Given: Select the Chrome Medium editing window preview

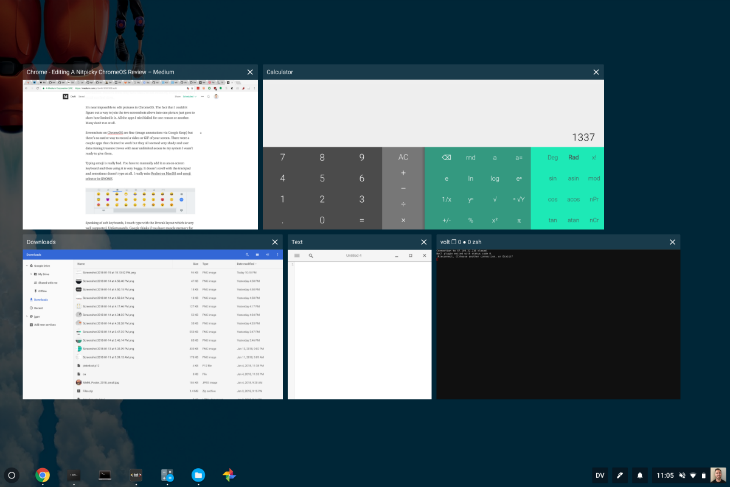Looking at the screenshot, I should coord(140,147).
